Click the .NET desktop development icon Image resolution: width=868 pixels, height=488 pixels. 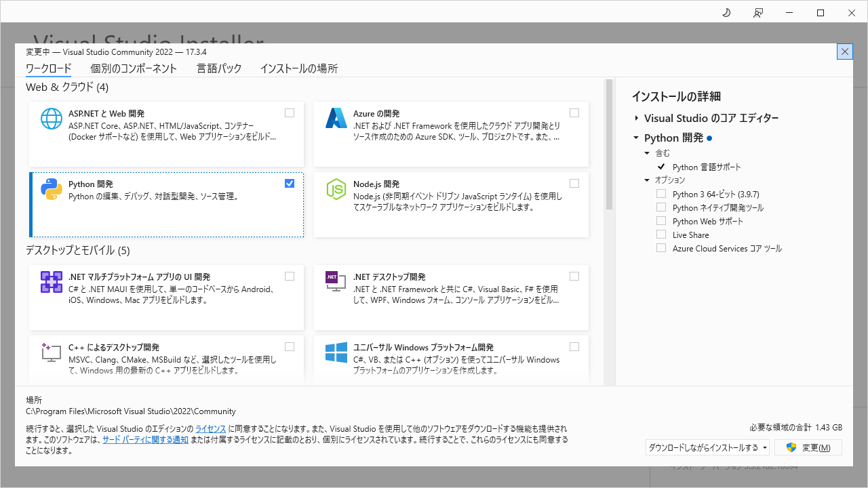336,282
